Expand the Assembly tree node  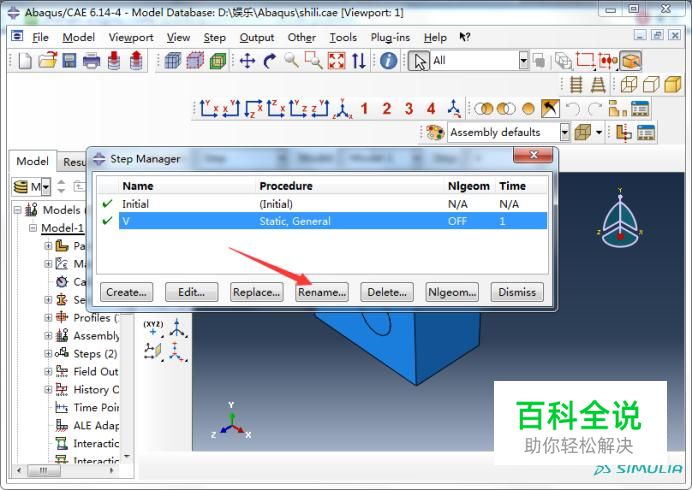point(48,335)
